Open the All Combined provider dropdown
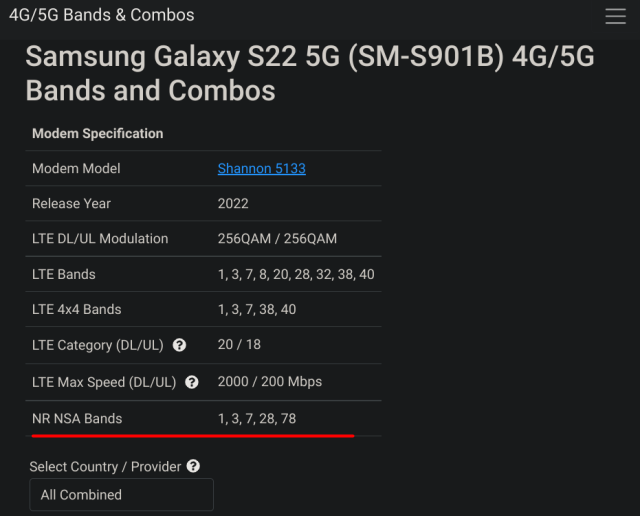640x516 pixels. click(x=121, y=495)
